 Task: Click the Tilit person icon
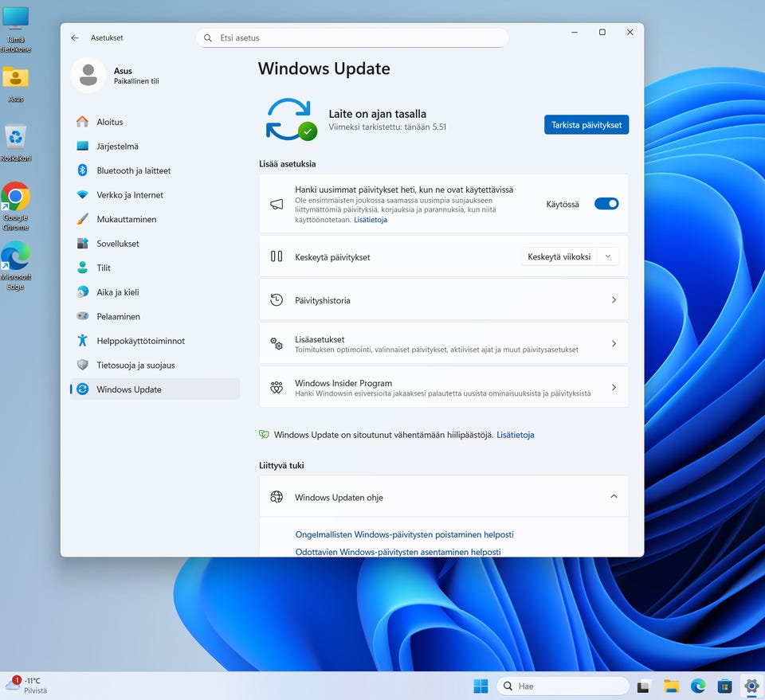[x=82, y=268]
